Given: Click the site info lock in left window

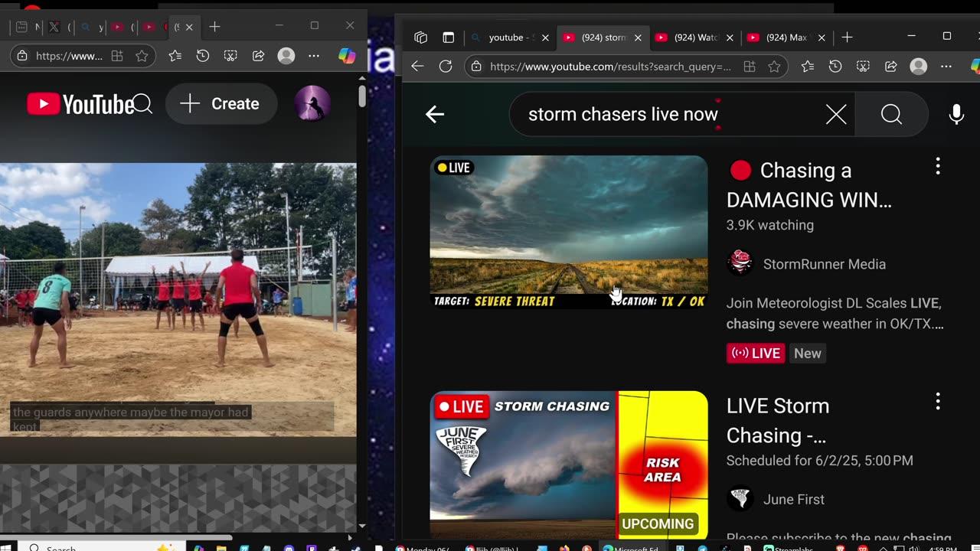Looking at the screenshot, I should click(x=22, y=56).
